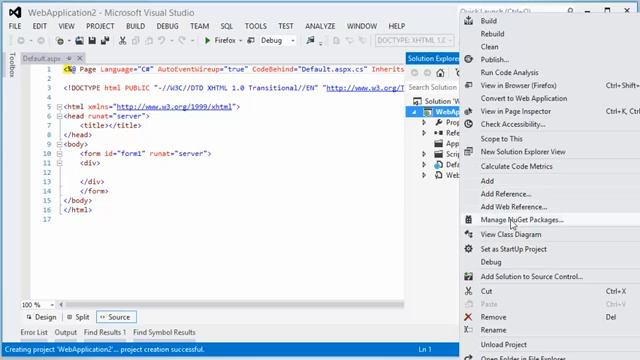Click the red Remove X icon
This screenshot has width=640, height=360.
pos(468,317)
